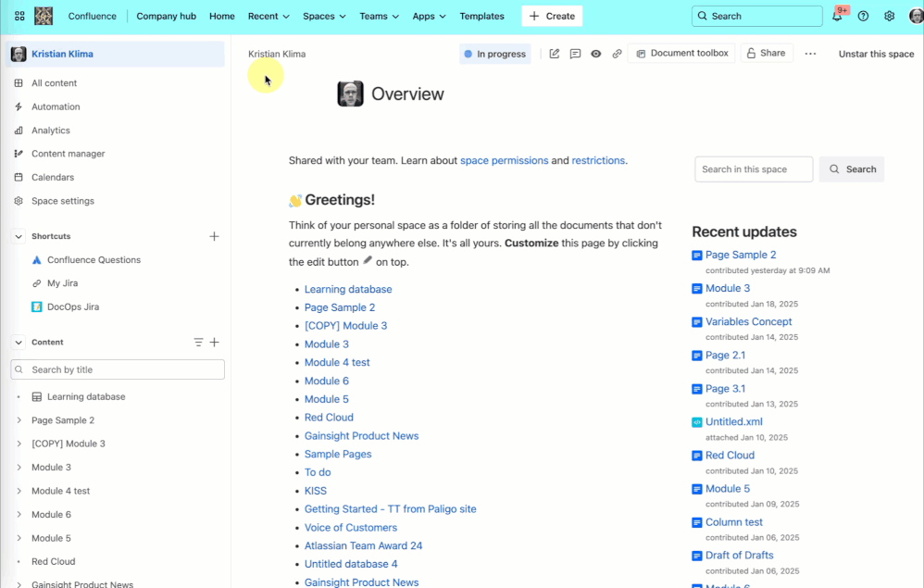Image resolution: width=924 pixels, height=588 pixels.
Task: Expand [COPY] Module 3 in tree
Action: [x=19, y=444]
